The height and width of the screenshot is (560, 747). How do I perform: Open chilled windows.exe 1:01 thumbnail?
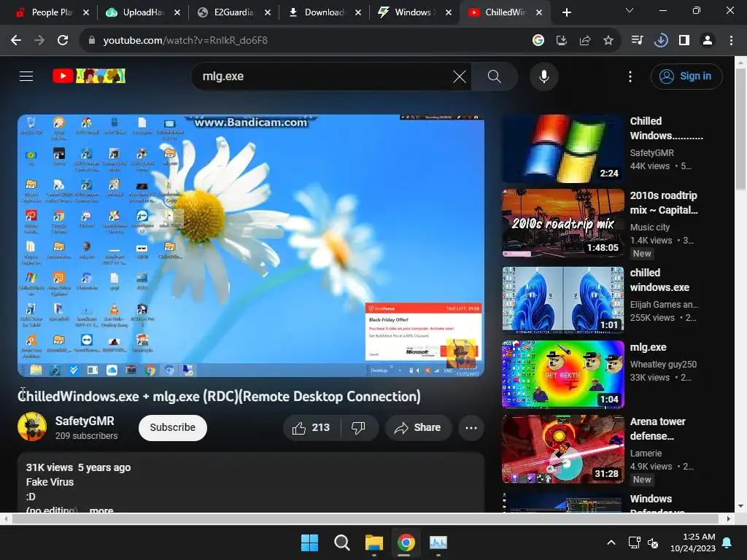coord(563,299)
